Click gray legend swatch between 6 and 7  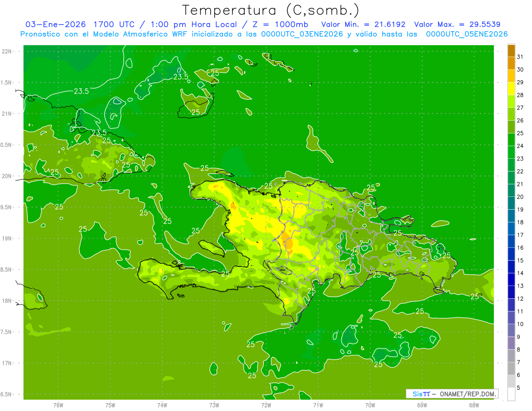[511, 369]
